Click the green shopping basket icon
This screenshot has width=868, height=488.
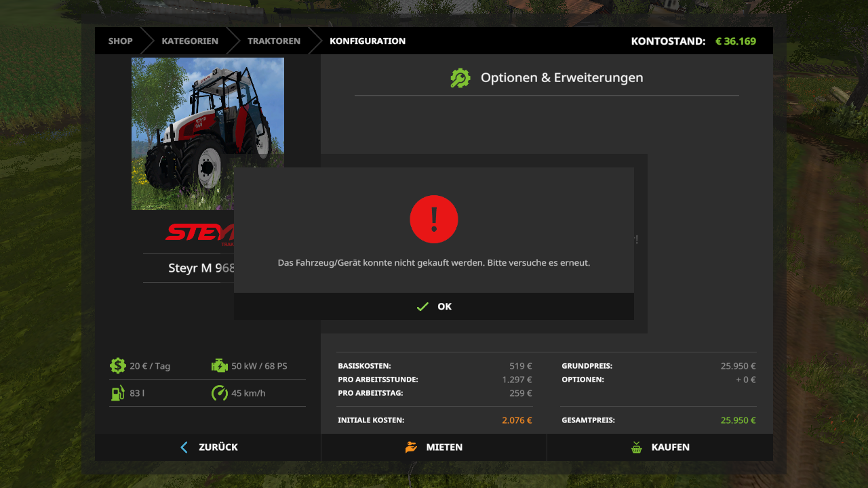point(636,447)
